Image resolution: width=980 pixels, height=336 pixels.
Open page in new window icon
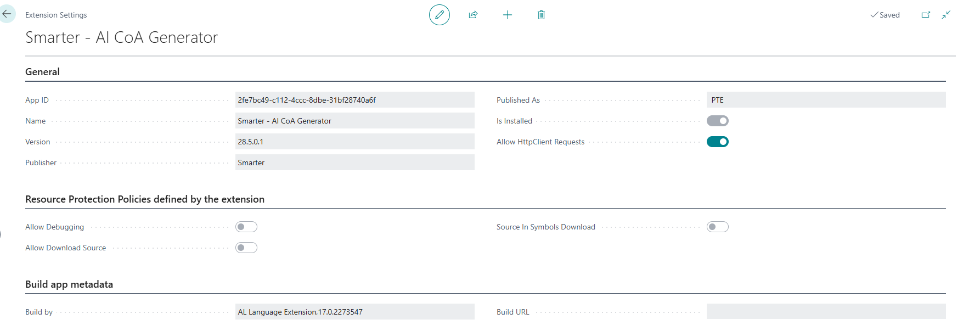click(x=926, y=15)
